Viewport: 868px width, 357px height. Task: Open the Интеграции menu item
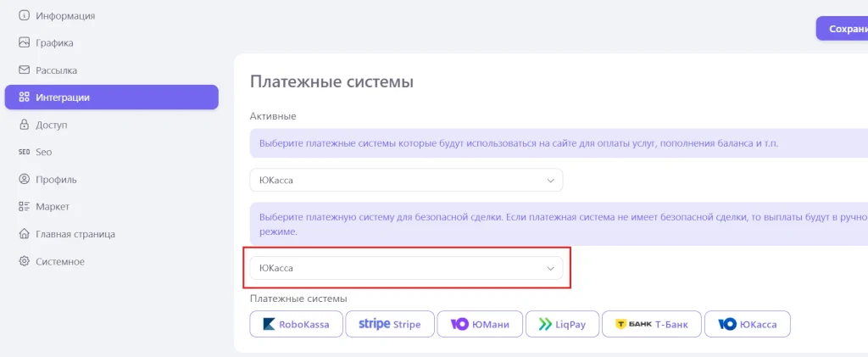(111, 98)
